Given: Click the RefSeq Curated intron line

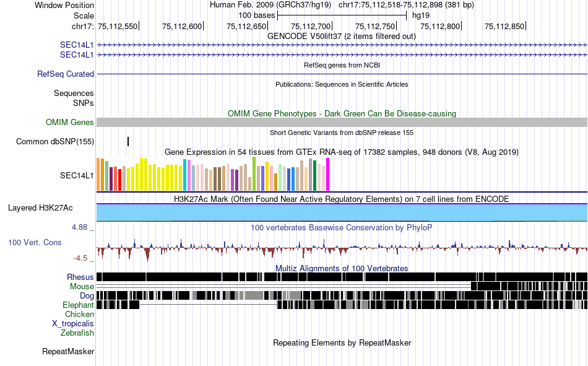Looking at the screenshot, I should click(342, 74).
